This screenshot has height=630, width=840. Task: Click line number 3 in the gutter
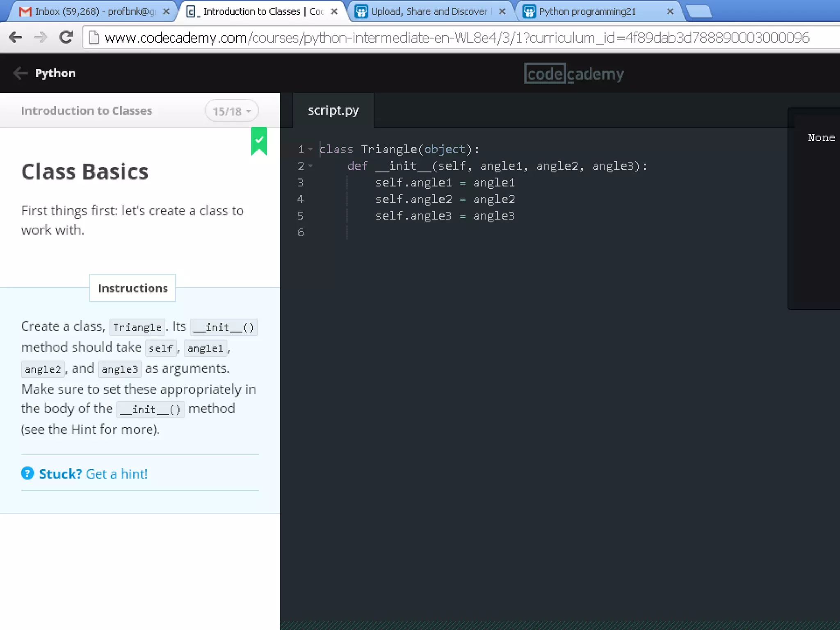(x=301, y=183)
